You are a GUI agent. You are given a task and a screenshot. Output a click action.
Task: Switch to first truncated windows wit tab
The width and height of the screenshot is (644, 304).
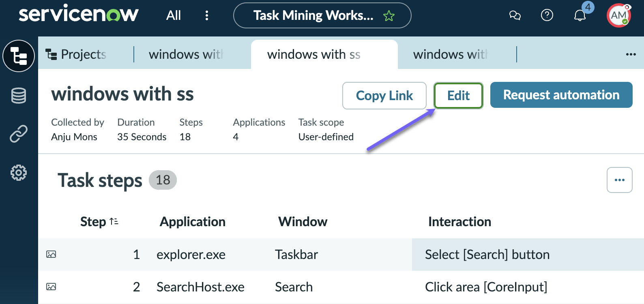pos(186,54)
